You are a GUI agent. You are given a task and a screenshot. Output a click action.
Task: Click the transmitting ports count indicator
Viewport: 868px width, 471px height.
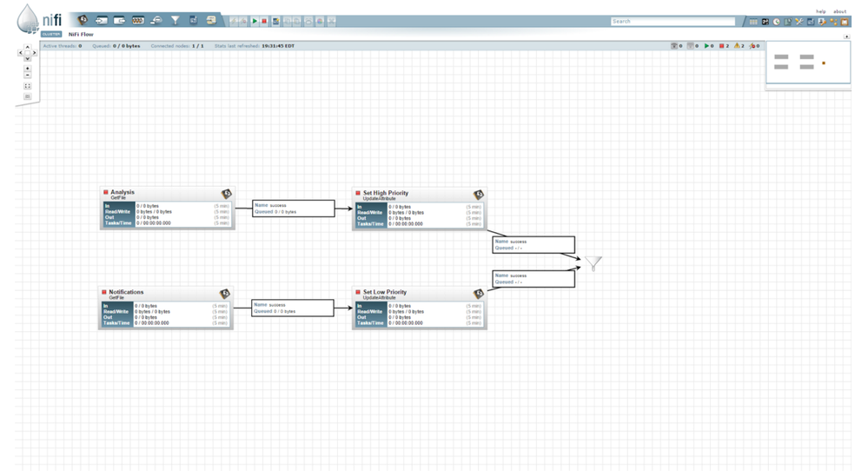[677, 46]
